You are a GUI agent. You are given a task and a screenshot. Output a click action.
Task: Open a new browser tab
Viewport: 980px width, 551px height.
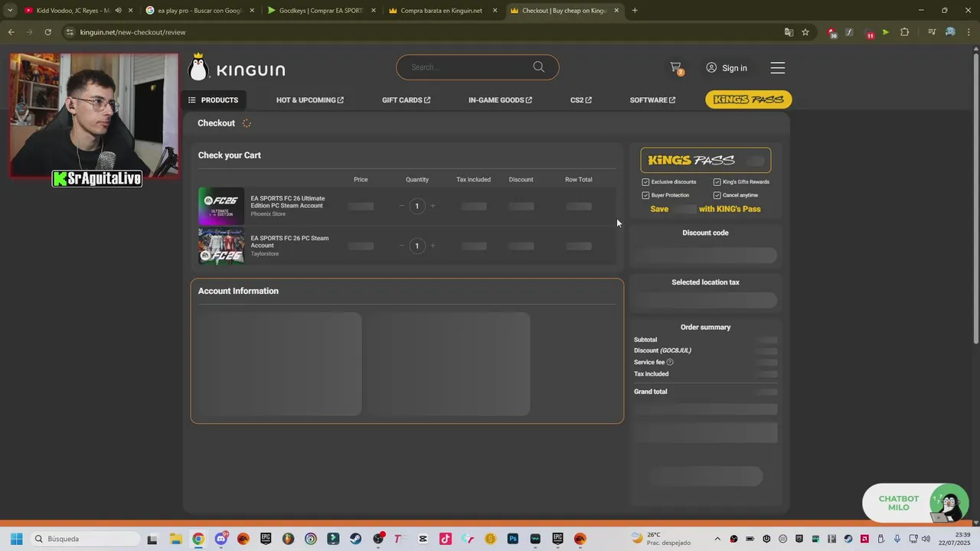click(x=635, y=10)
